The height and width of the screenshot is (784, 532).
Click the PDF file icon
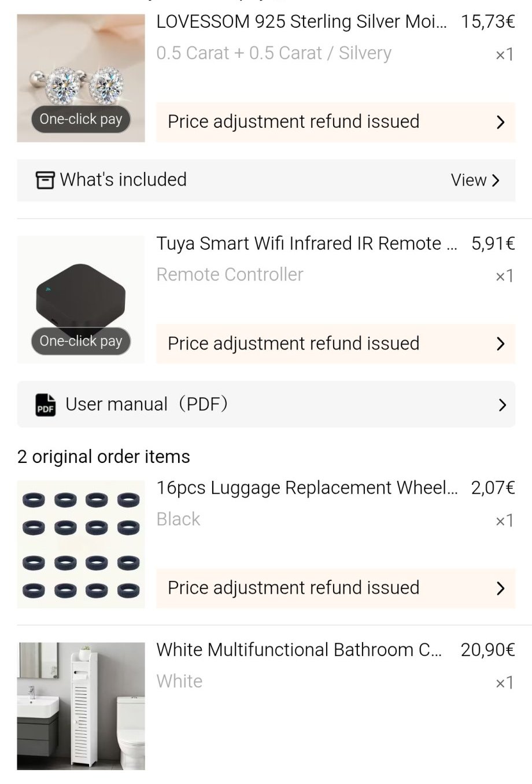tap(46, 404)
